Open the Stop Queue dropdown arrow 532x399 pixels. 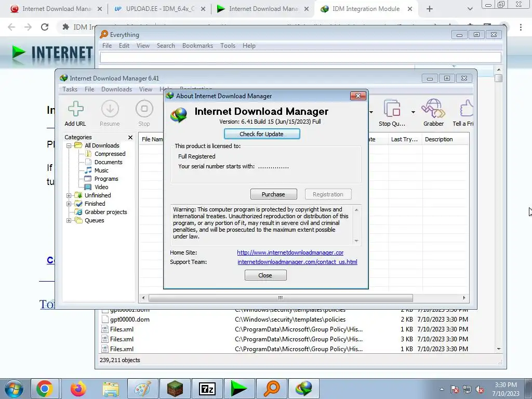click(x=413, y=112)
